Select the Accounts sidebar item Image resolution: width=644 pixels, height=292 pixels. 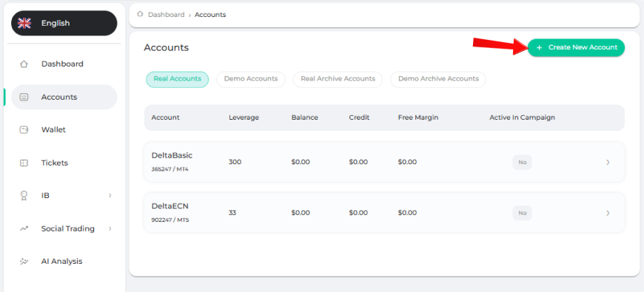pos(64,97)
